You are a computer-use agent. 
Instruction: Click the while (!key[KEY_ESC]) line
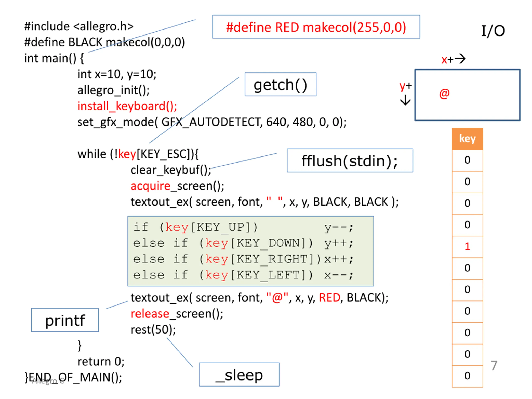[x=138, y=154]
